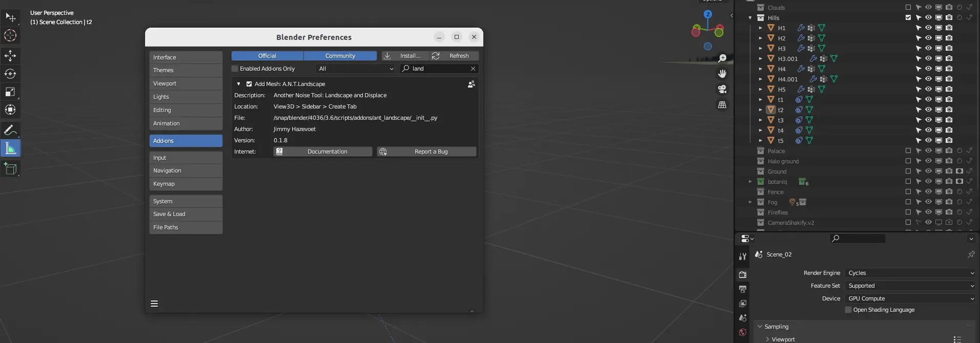
Task: Open the Preferences hamburger menu
Action: [x=154, y=304]
